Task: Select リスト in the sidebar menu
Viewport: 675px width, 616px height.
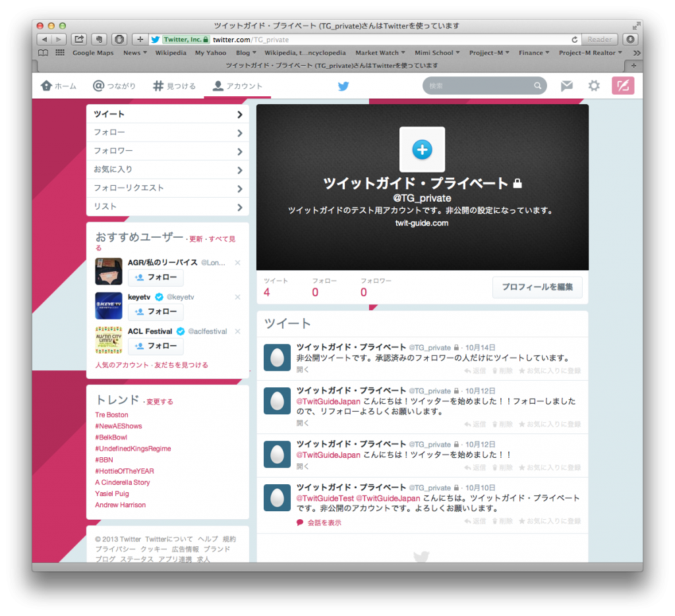Action: (167, 206)
